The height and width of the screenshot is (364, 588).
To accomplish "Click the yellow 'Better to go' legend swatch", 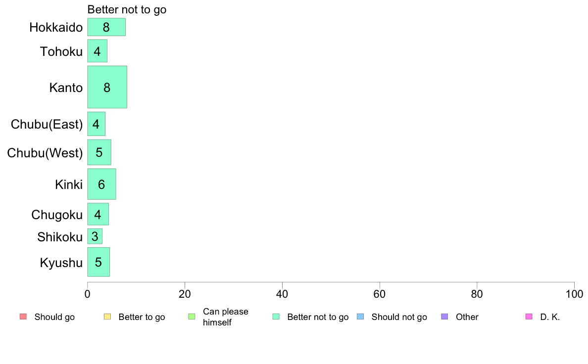I will (x=107, y=317).
